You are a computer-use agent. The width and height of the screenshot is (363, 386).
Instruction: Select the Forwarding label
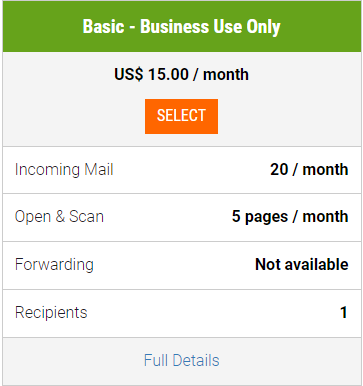(54, 265)
